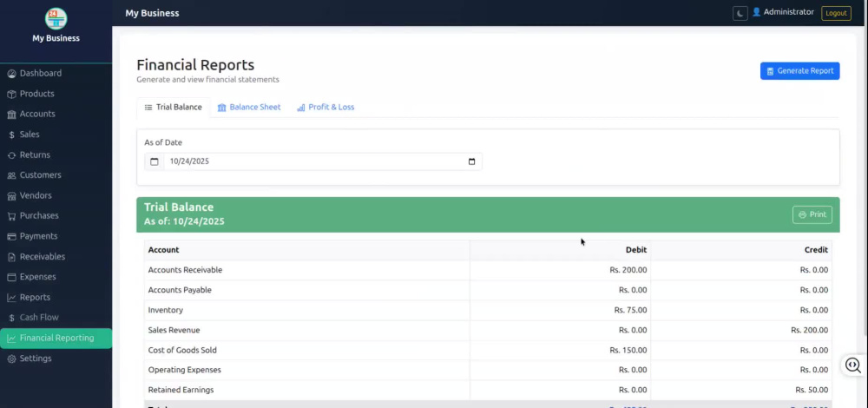Click the Purchases cart icon
The height and width of the screenshot is (408, 868).
[x=11, y=216]
